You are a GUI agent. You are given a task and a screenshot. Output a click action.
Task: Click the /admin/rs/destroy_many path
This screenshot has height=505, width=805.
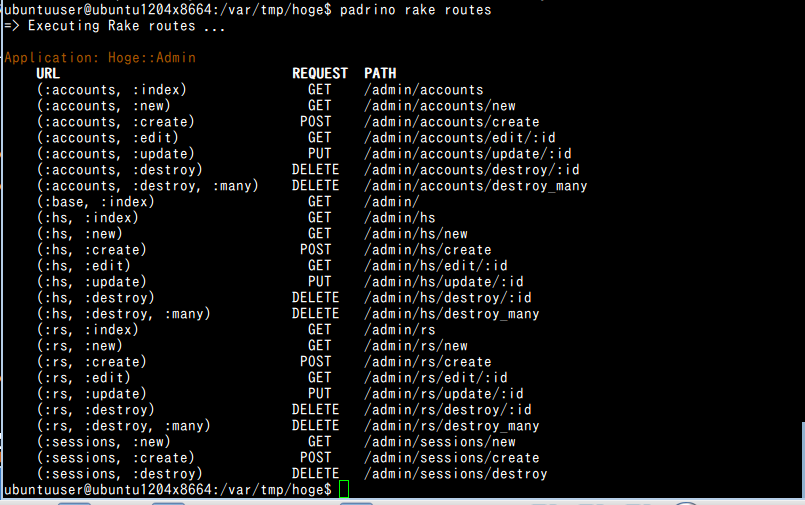452,425
